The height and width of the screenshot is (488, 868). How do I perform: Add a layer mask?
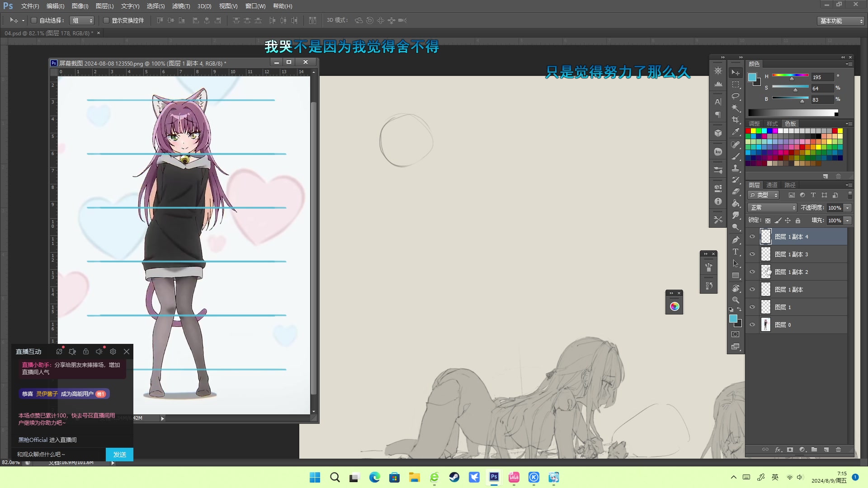tap(790, 450)
